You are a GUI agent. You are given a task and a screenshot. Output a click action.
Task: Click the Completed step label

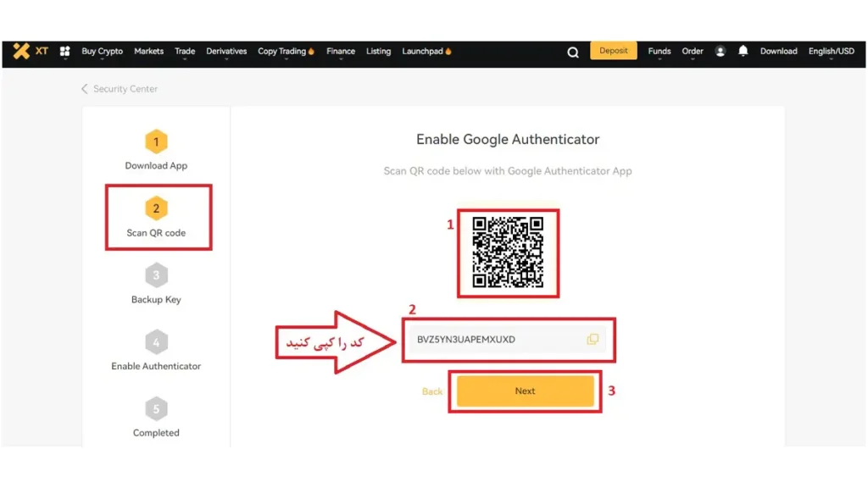click(x=156, y=433)
